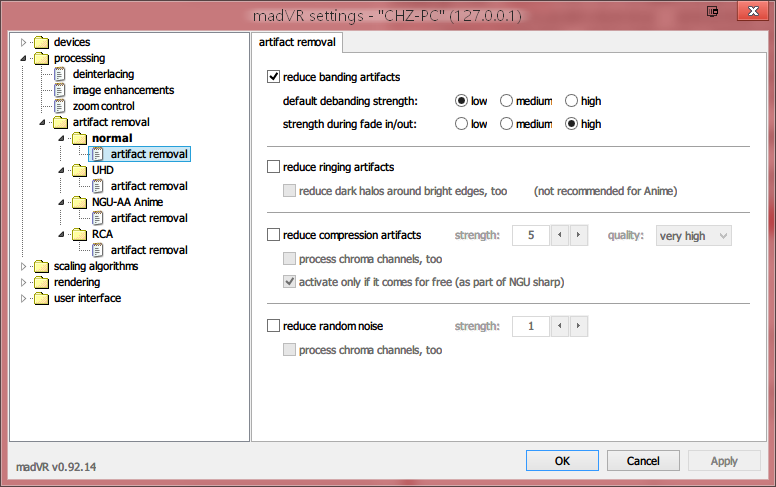Collapse the UHD profile node
Image resolution: width=776 pixels, height=487 pixels.
click(61, 170)
